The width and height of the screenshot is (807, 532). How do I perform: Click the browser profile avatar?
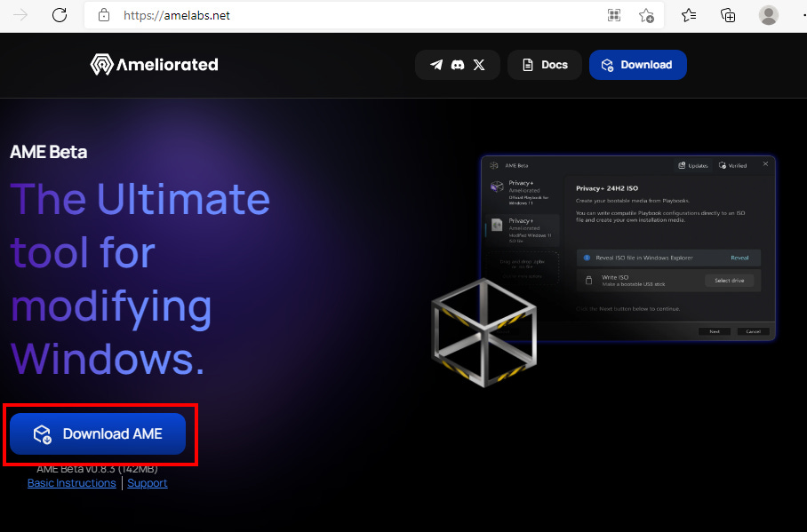coord(769,15)
